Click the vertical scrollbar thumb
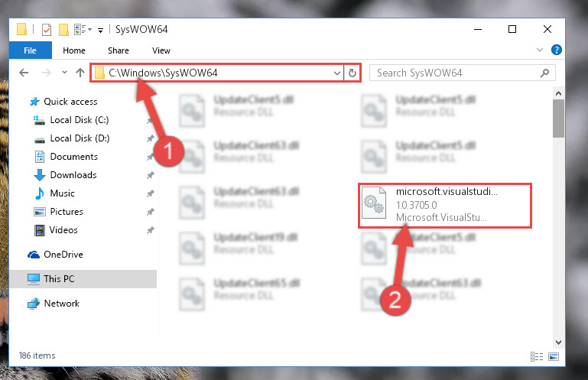The height and width of the screenshot is (380, 588). tap(558, 119)
